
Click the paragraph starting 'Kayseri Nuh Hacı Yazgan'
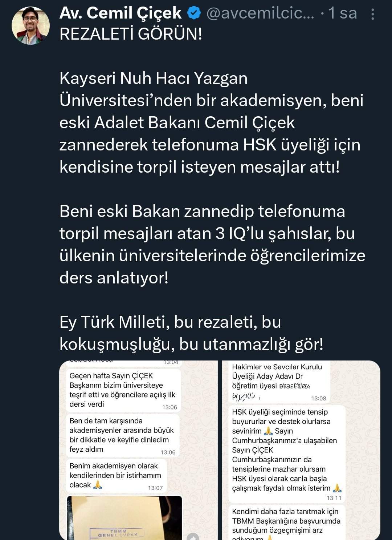click(x=211, y=122)
